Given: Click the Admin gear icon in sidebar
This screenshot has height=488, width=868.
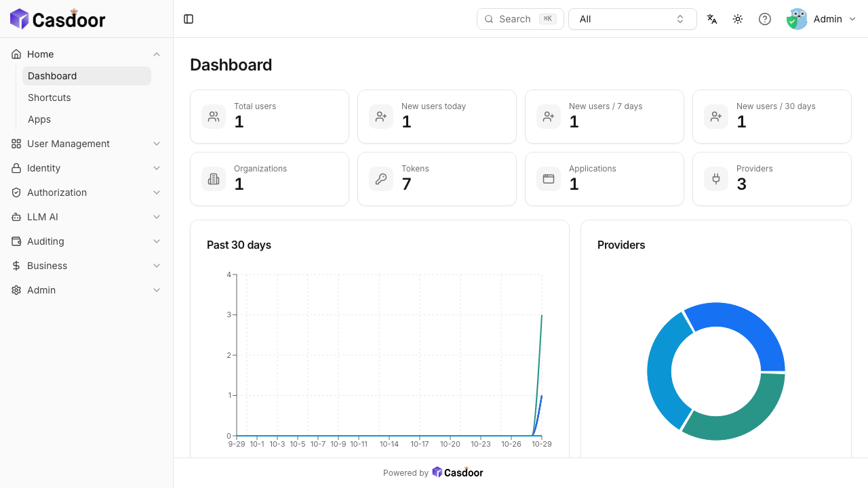Looking at the screenshot, I should (16, 290).
